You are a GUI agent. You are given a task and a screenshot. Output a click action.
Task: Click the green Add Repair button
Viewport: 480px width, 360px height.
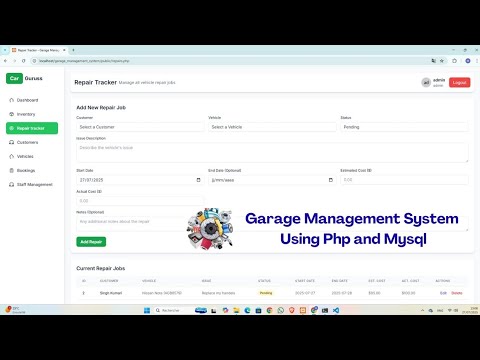(91, 242)
